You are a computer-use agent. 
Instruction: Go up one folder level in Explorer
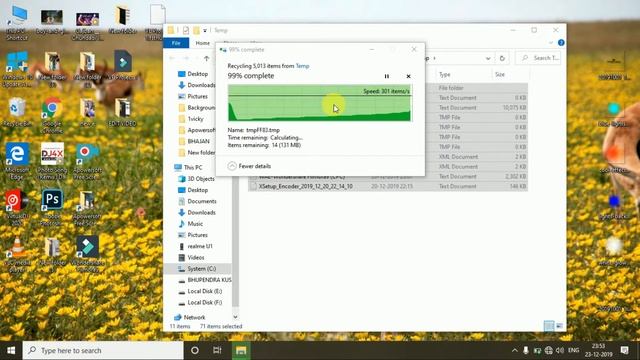[207, 58]
